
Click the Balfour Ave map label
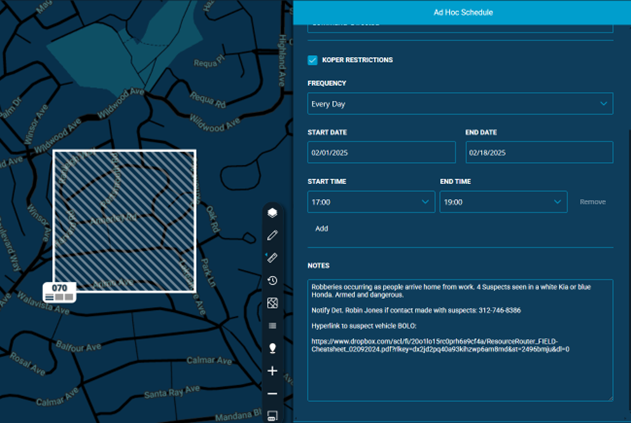pos(78,346)
